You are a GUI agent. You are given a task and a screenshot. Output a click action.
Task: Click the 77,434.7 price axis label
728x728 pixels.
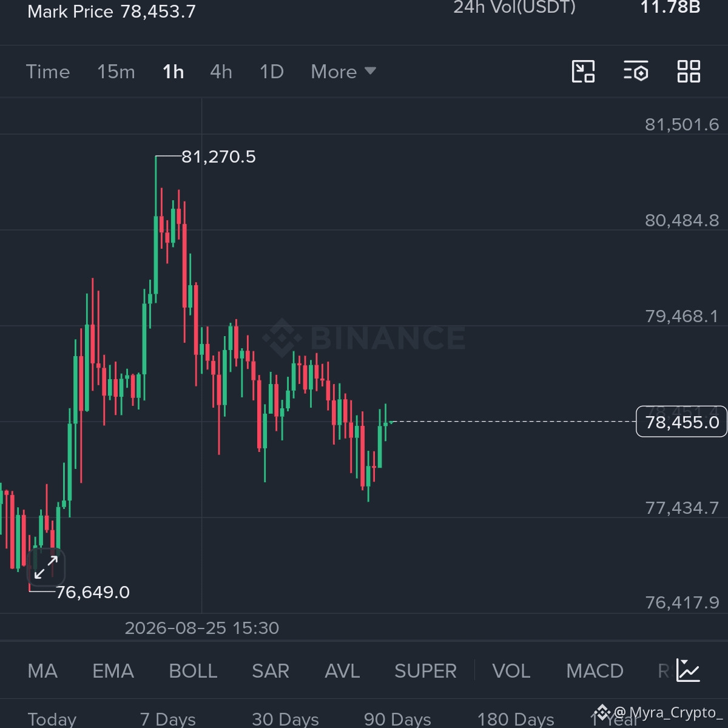pyautogui.click(x=682, y=508)
